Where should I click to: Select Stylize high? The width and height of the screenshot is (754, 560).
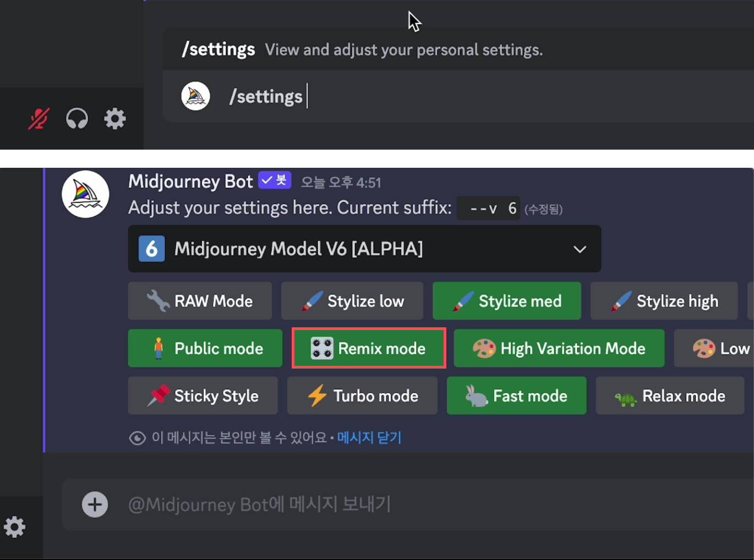(x=664, y=301)
